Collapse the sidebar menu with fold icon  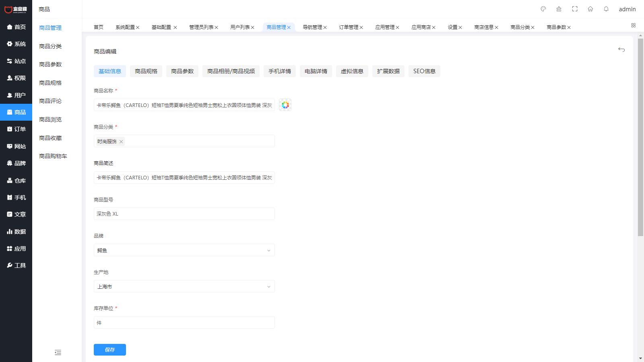coord(58,353)
